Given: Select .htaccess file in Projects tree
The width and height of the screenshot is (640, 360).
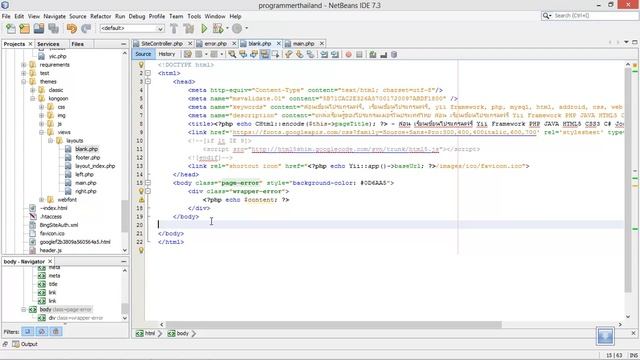Looking at the screenshot, I should tap(51, 217).
